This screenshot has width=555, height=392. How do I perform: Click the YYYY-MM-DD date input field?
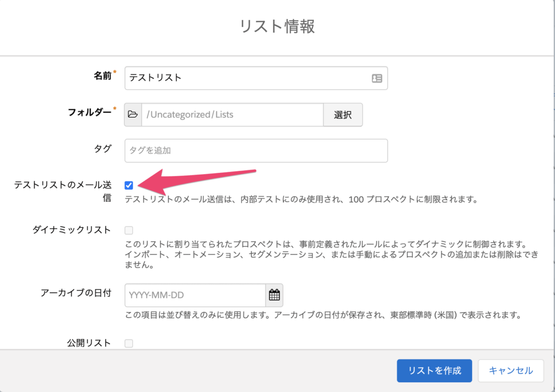195,295
